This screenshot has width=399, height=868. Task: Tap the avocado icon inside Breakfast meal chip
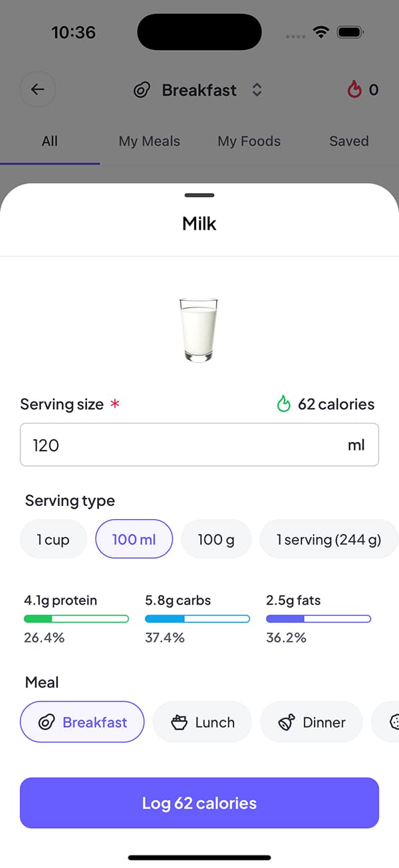click(45, 722)
